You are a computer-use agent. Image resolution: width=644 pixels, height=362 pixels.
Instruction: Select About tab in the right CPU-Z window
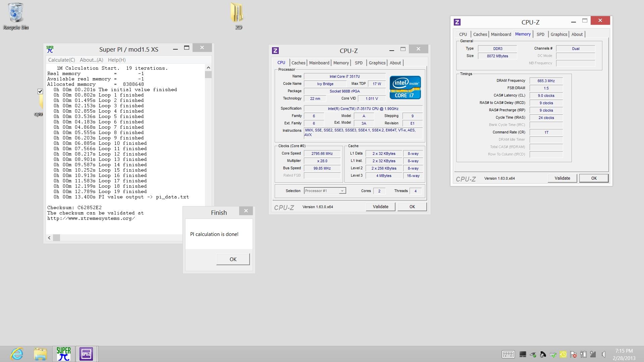(x=577, y=34)
